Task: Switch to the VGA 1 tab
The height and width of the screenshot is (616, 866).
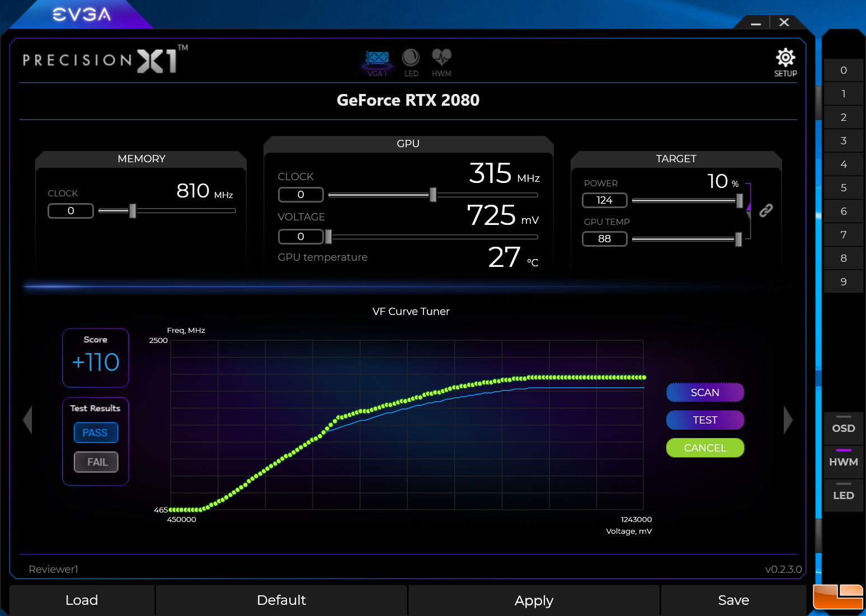Action: (x=376, y=59)
